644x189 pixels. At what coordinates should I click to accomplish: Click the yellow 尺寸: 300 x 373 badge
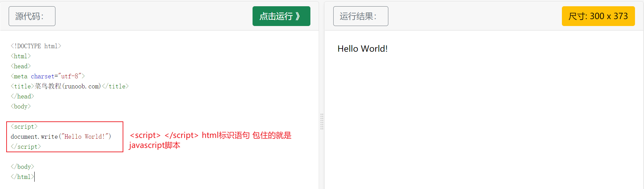point(598,16)
